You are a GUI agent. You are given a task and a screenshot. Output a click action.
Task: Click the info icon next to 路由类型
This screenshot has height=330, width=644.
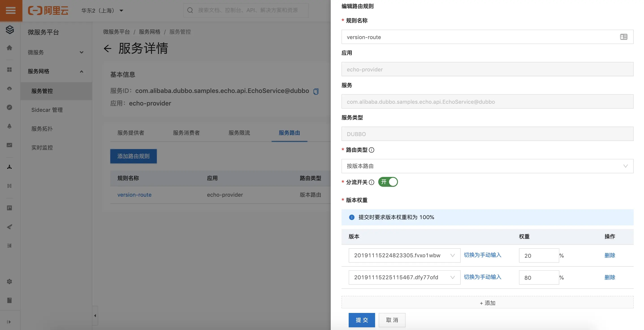[372, 150]
